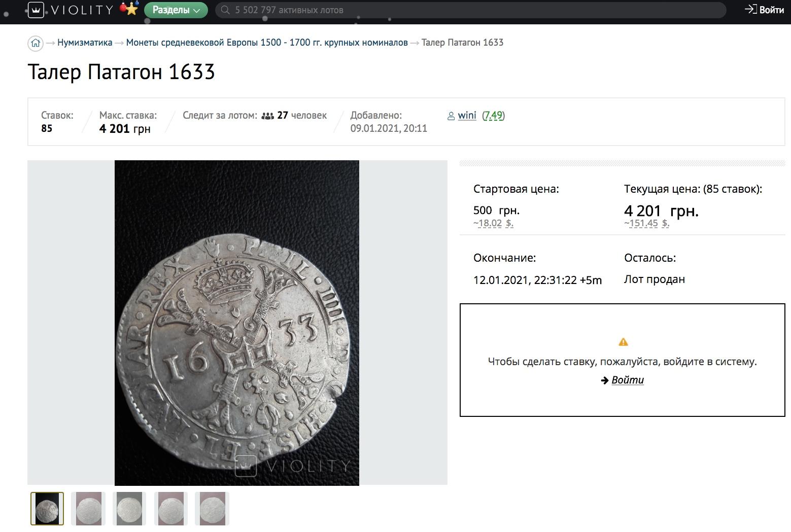This screenshot has width=791, height=532.
Task: Go to home via breadcrumb house icon
Action: 35,43
